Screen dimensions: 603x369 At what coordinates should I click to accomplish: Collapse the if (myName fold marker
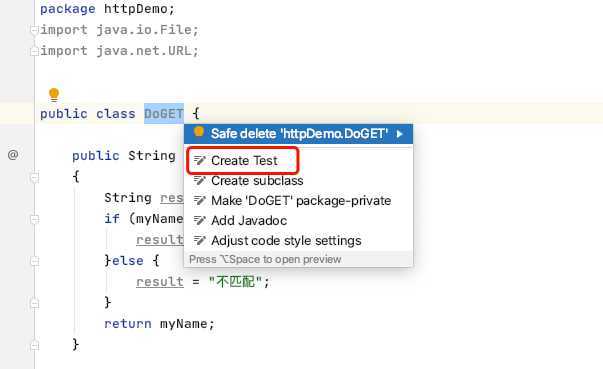(x=34, y=219)
